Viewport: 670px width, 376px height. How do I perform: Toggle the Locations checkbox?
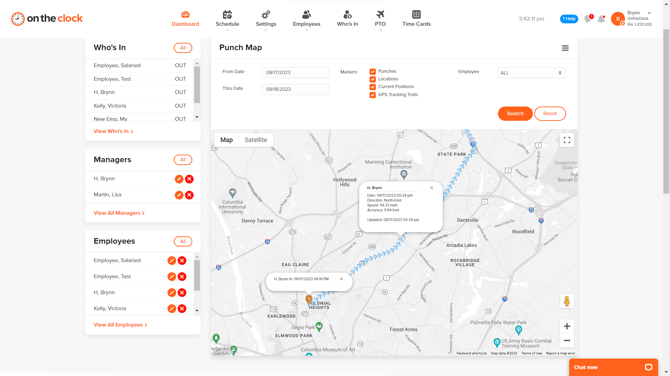click(373, 79)
